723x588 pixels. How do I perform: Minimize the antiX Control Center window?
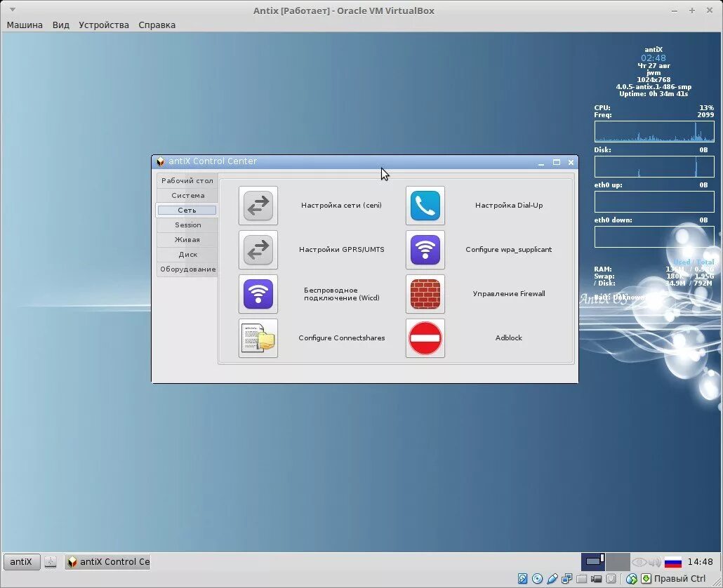pyautogui.click(x=541, y=162)
